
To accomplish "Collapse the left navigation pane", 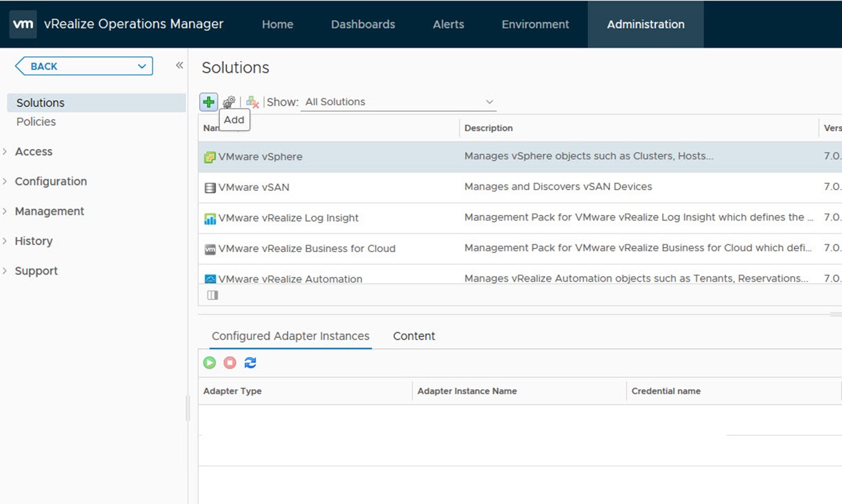I will tap(179, 66).
